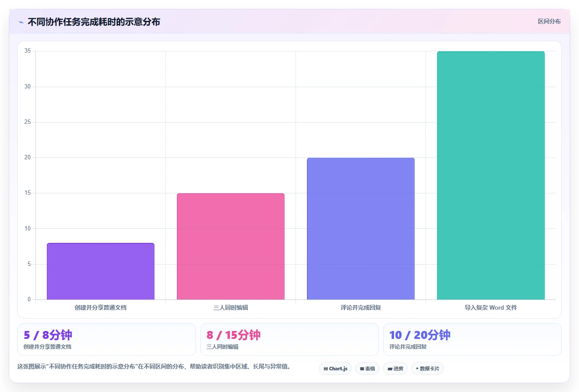
Task: Click card caption 评论并完成回复
Action: (408, 347)
